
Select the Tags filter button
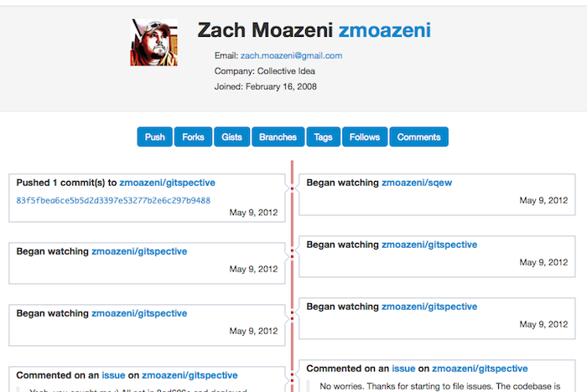tap(323, 137)
